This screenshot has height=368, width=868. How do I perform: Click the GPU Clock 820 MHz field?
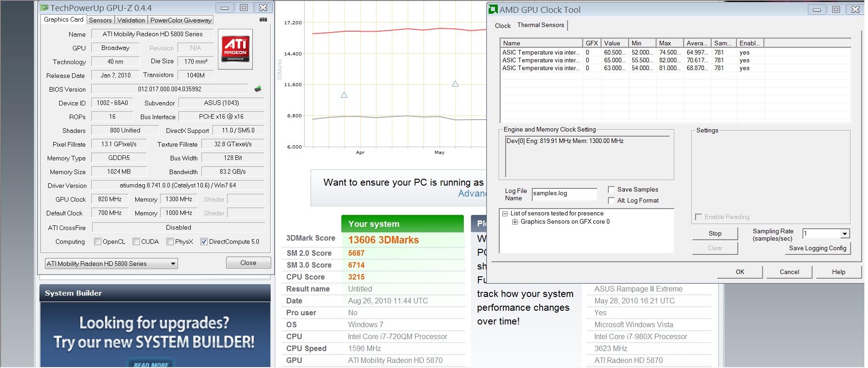coord(110,199)
